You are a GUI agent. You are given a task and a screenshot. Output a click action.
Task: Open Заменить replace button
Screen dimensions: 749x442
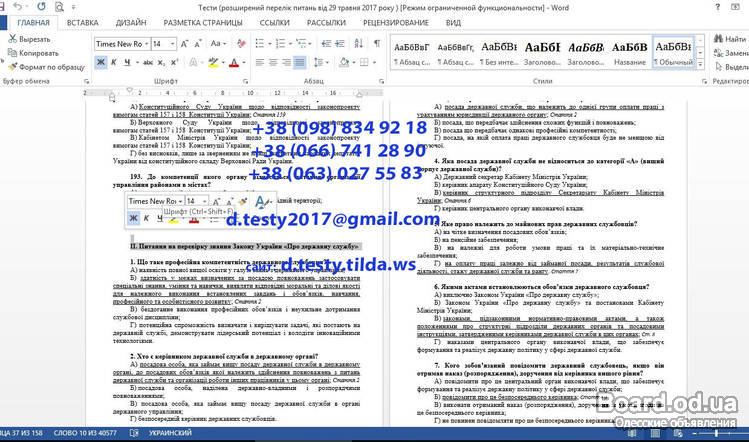(x=731, y=53)
